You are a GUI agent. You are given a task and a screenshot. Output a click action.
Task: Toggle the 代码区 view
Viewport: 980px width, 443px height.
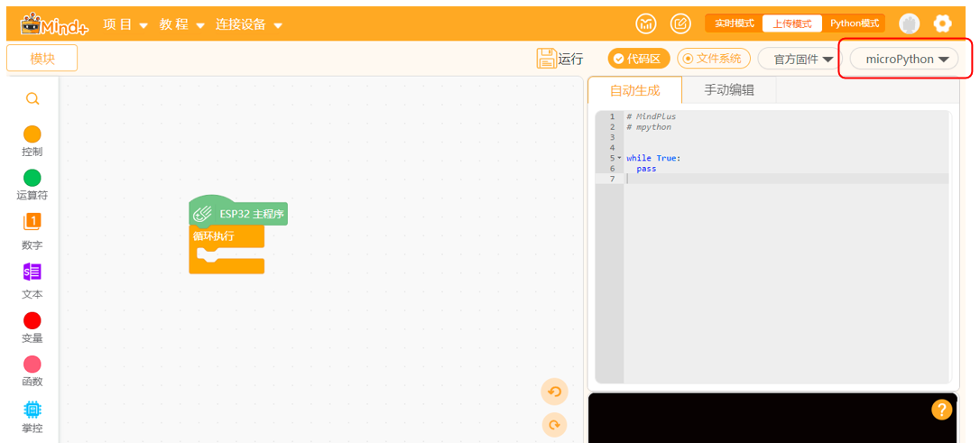[639, 59]
